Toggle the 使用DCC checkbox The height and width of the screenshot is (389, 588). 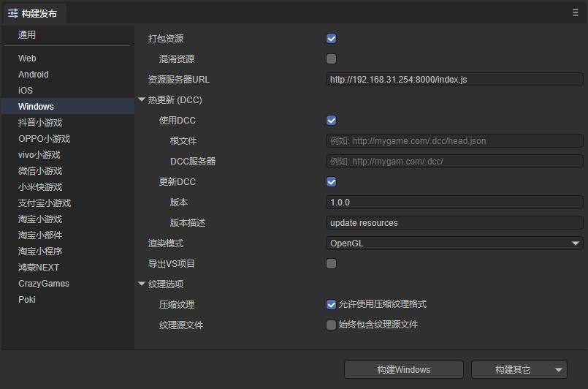point(332,121)
